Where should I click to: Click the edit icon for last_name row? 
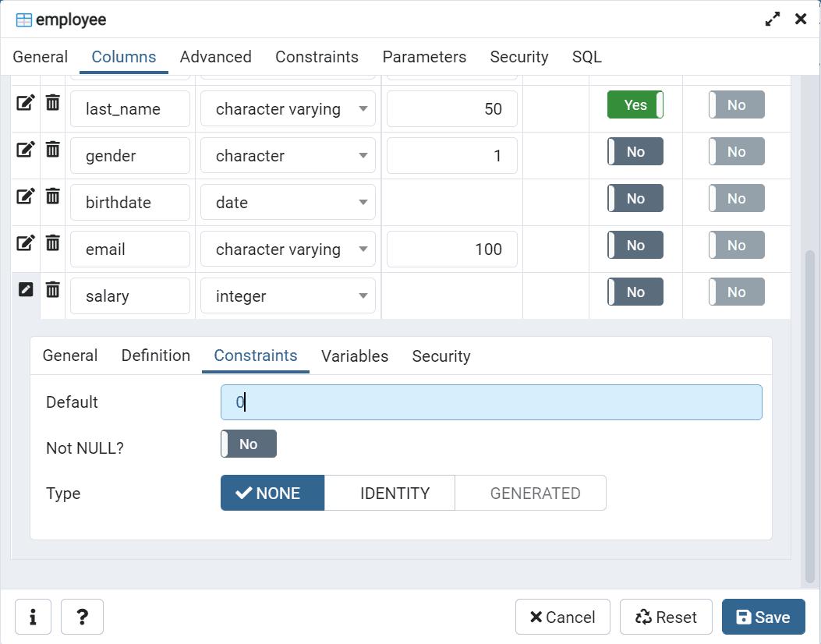coord(26,103)
